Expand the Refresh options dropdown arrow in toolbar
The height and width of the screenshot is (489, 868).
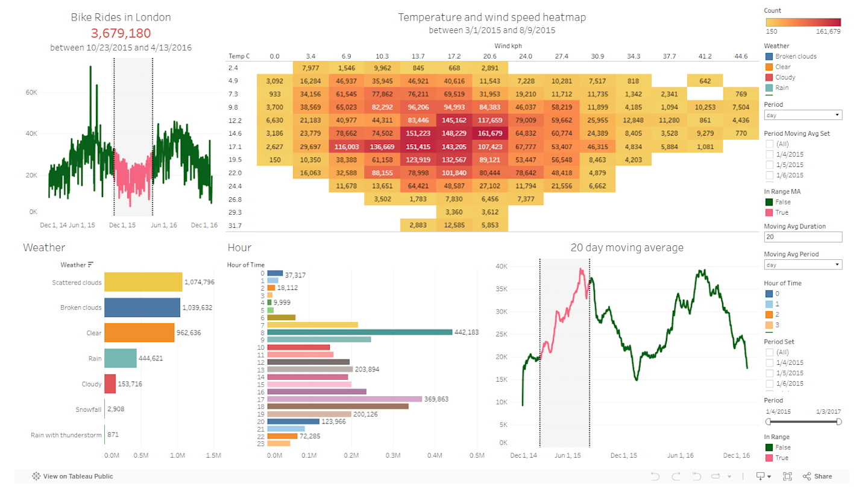(729, 476)
